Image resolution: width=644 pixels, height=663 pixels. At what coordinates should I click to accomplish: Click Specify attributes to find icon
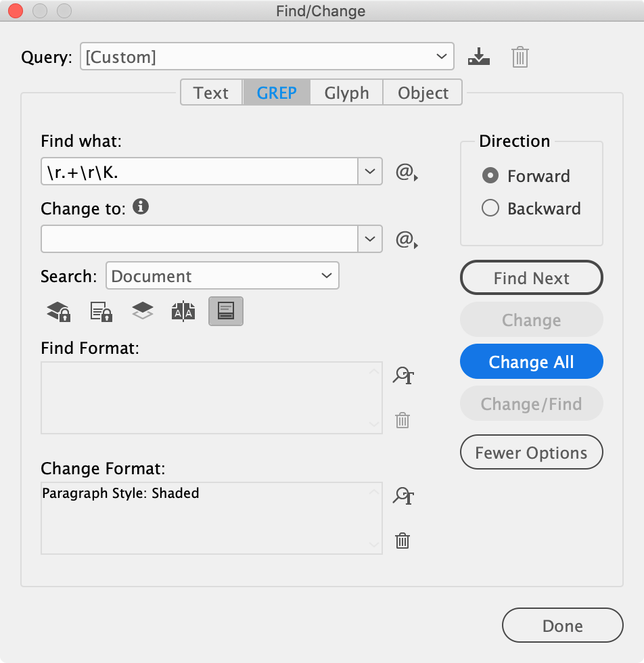point(403,376)
